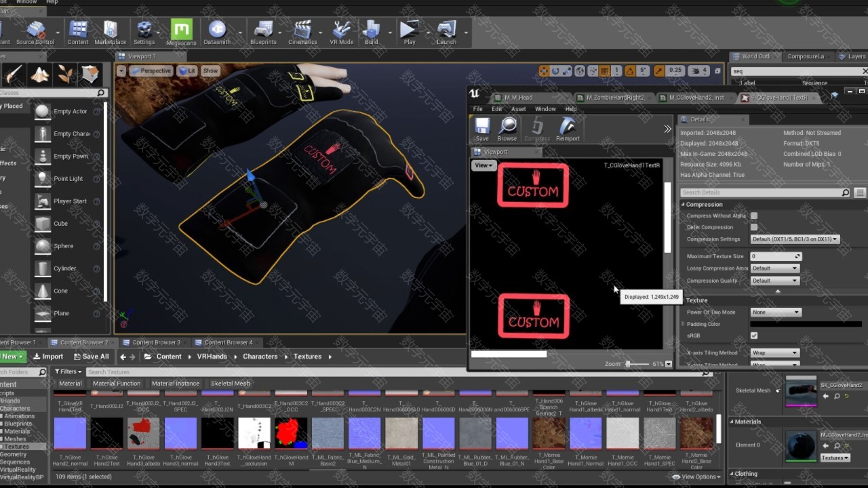Save the texture in texture editor
The image size is (868, 488).
point(482,129)
